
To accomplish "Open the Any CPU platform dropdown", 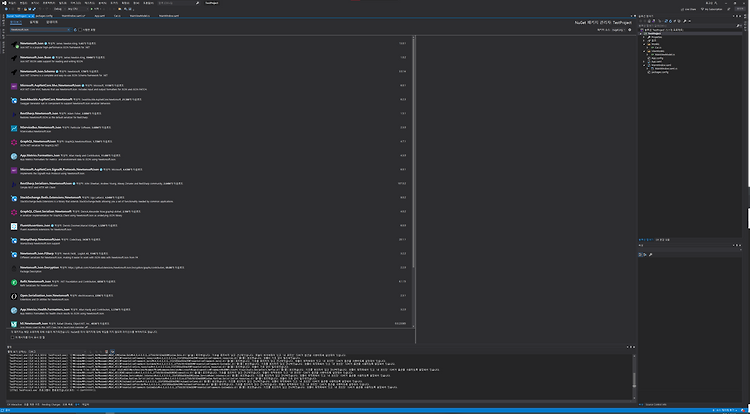I will click(x=78, y=9).
